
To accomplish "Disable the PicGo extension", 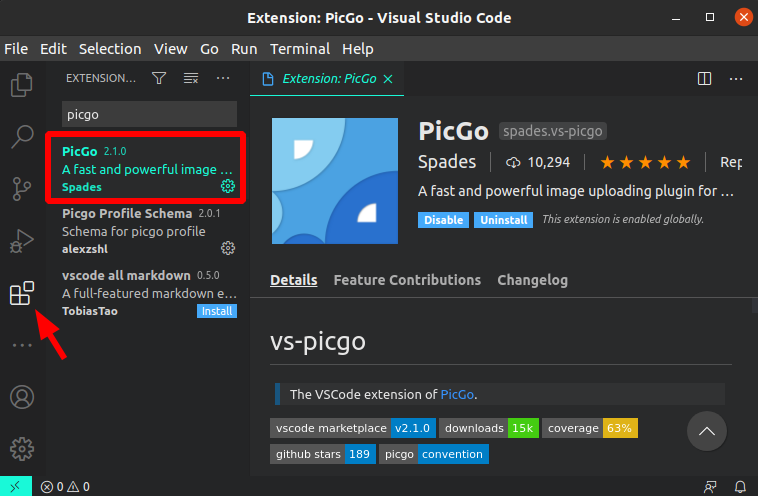I will pos(443,220).
